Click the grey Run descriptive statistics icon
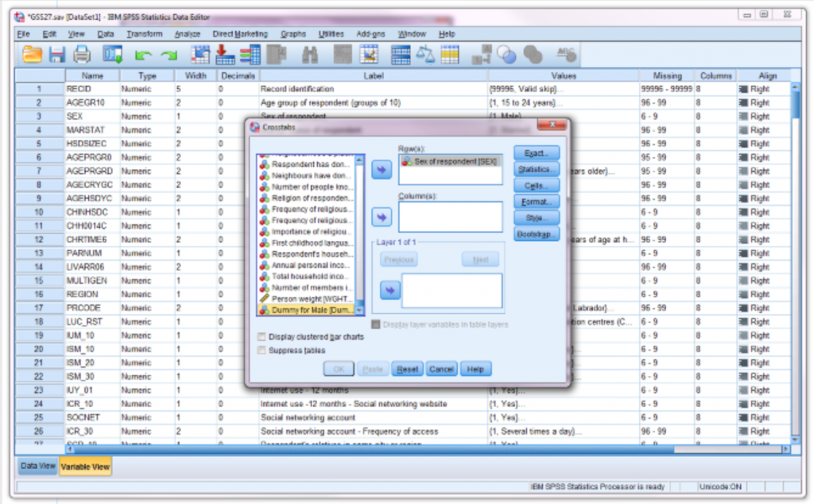Screen dimensions: 814x504 click(277, 55)
